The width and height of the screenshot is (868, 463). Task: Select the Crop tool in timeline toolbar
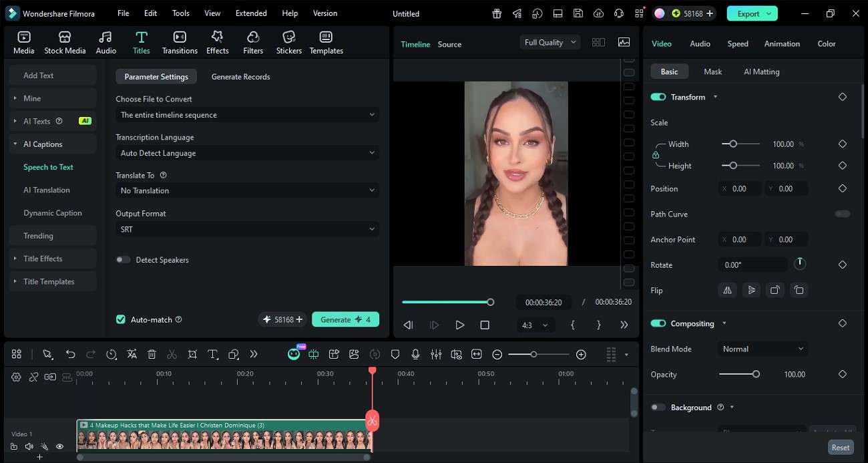[192, 354]
